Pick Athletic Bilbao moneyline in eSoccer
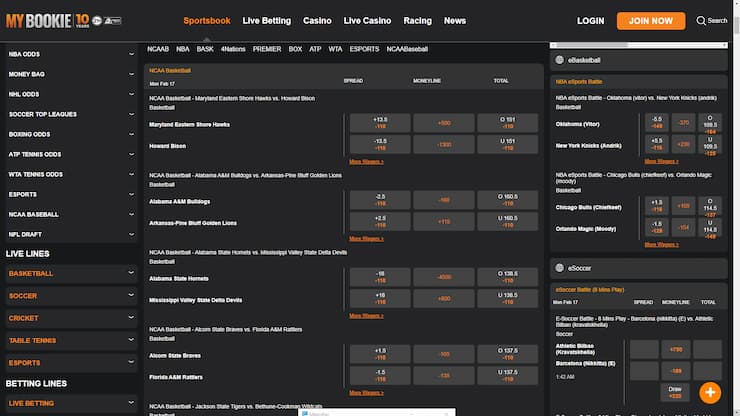 (x=675, y=349)
